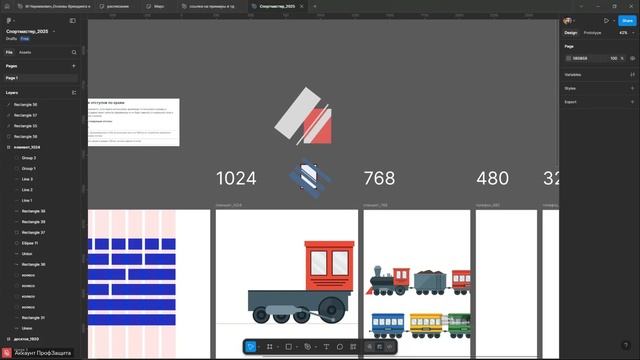
Task: Toggle the left sidebar panel icon
Action: (73, 20)
